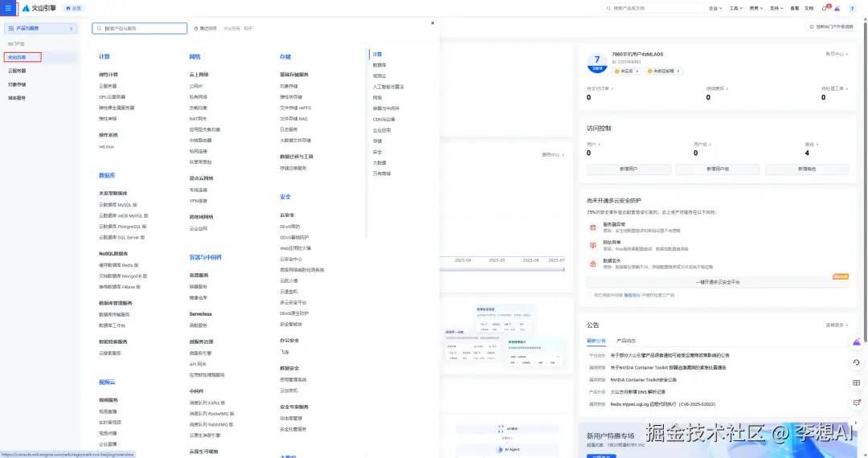This screenshot has width=868, height=458.
Task: Open the 企业 dropdown in header
Action: pyautogui.click(x=716, y=8)
